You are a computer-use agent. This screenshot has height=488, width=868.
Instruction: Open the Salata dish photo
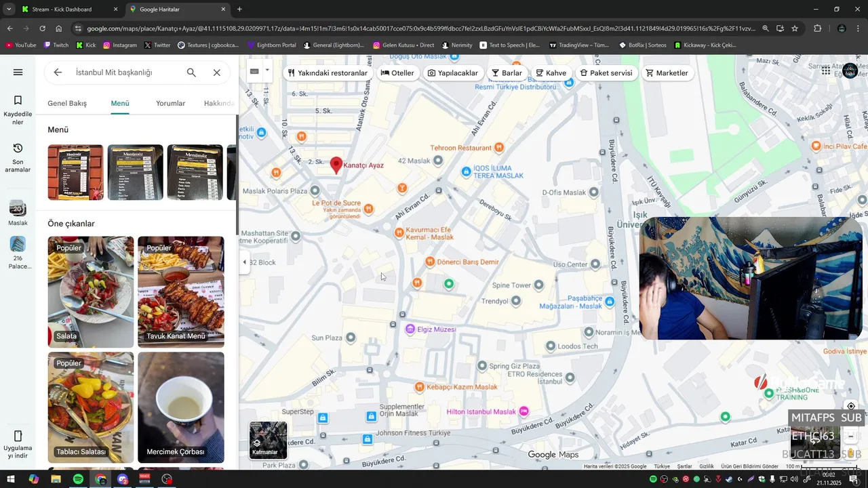pos(91,292)
